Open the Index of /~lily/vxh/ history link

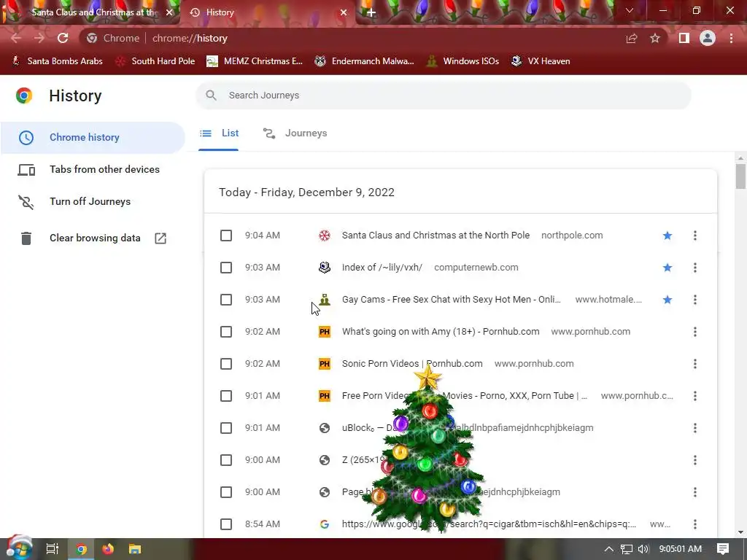382,268
